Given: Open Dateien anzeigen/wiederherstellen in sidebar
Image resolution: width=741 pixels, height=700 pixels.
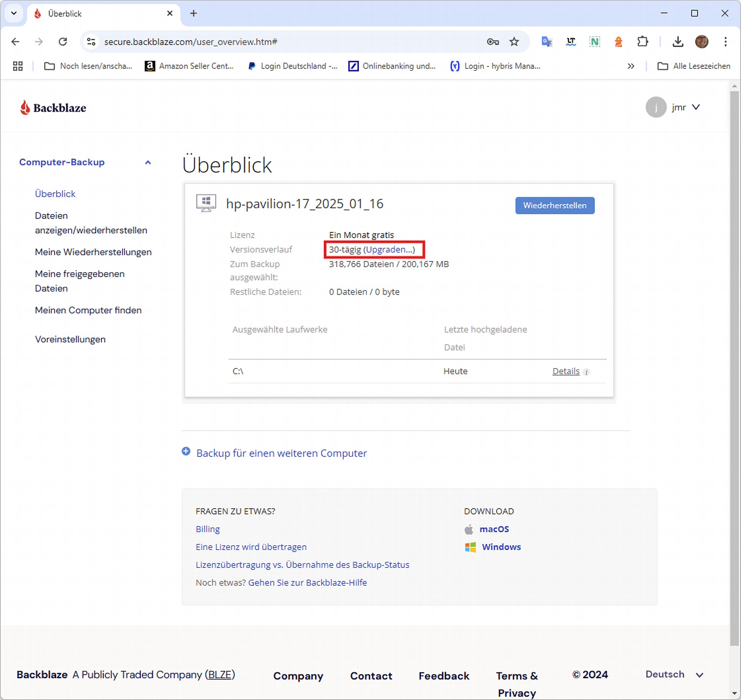Looking at the screenshot, I should (x=91, y=223).
